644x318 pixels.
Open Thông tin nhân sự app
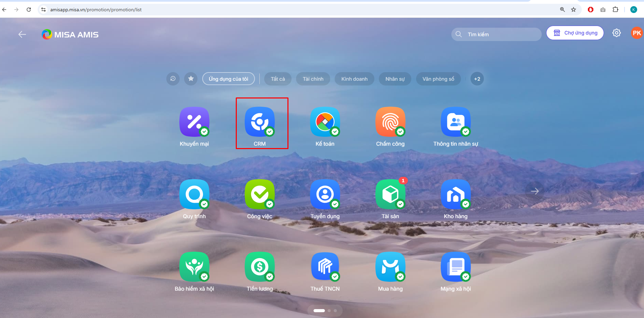(455, 122)
